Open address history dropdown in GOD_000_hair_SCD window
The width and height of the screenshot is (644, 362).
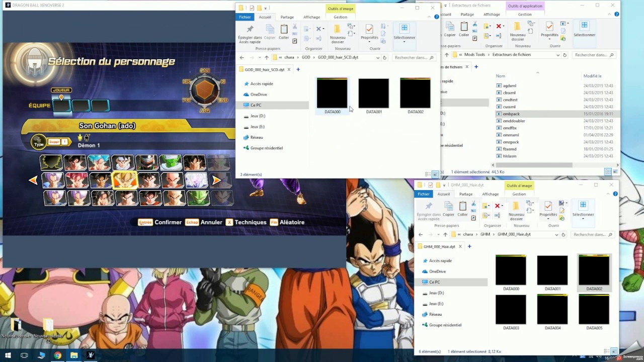(x=378, y=57)
